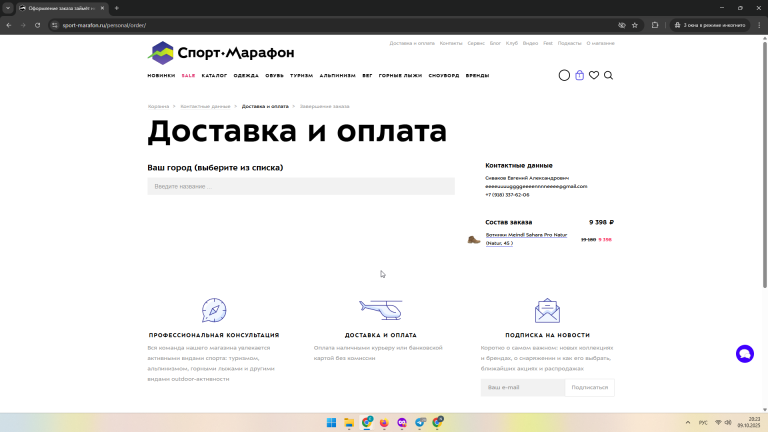Screen dimensions: 768x432
Task: Open НОВИНКИ menu section
Action: pyautogui.click(x=161, y=75)
